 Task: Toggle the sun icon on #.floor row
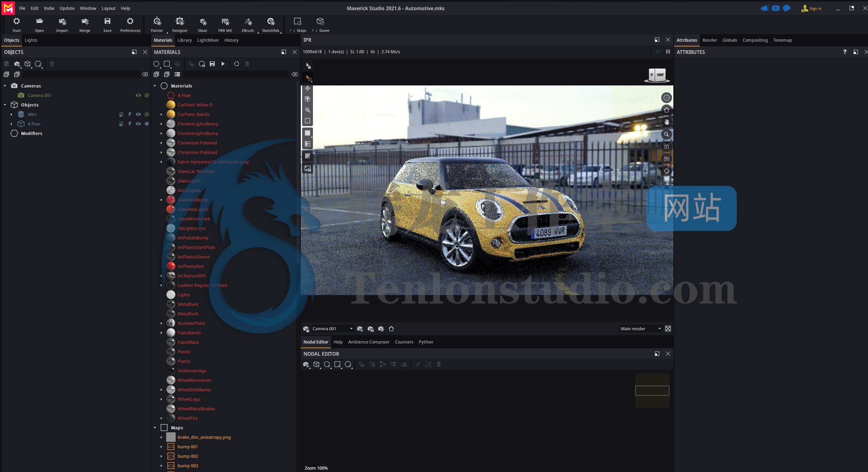[147, 124]
